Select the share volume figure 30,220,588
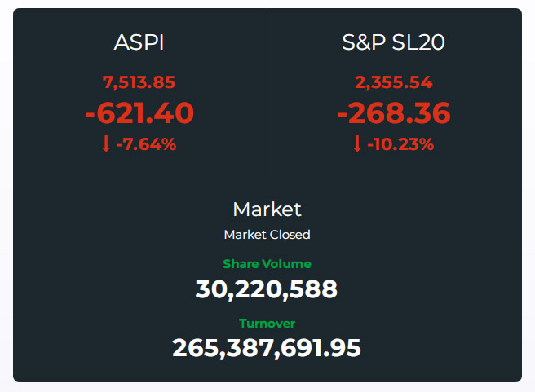The height and width of the screenshot is (392, 535). 267,289
